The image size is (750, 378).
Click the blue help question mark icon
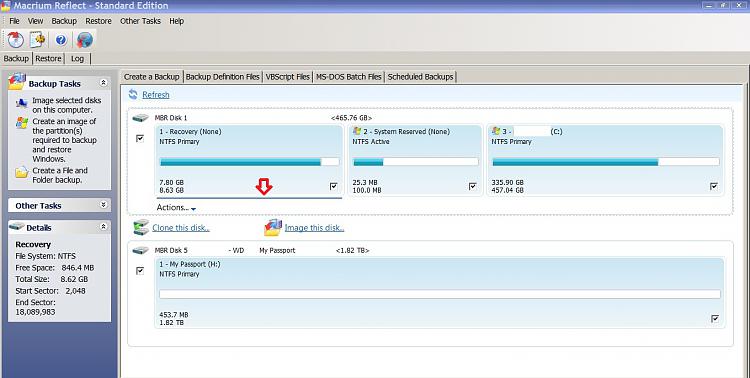pyautogui.click(x=61, y=40)
